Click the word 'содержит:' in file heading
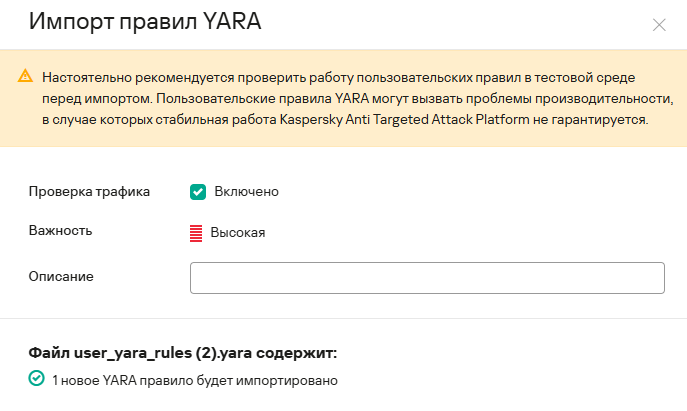Screen dimensions: 687x411 click(302, 353)
